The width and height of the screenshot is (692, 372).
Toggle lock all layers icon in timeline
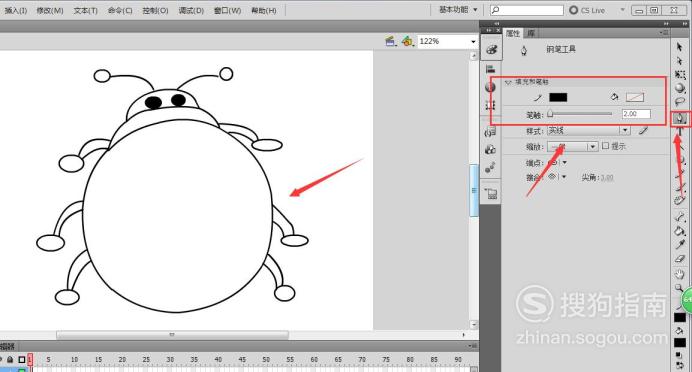(x=10, y=360)
